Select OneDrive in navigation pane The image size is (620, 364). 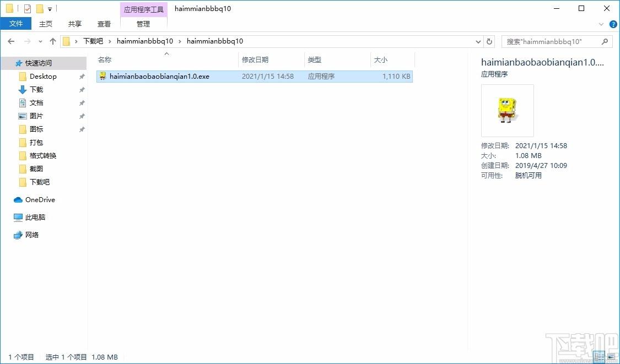[34, 199]
